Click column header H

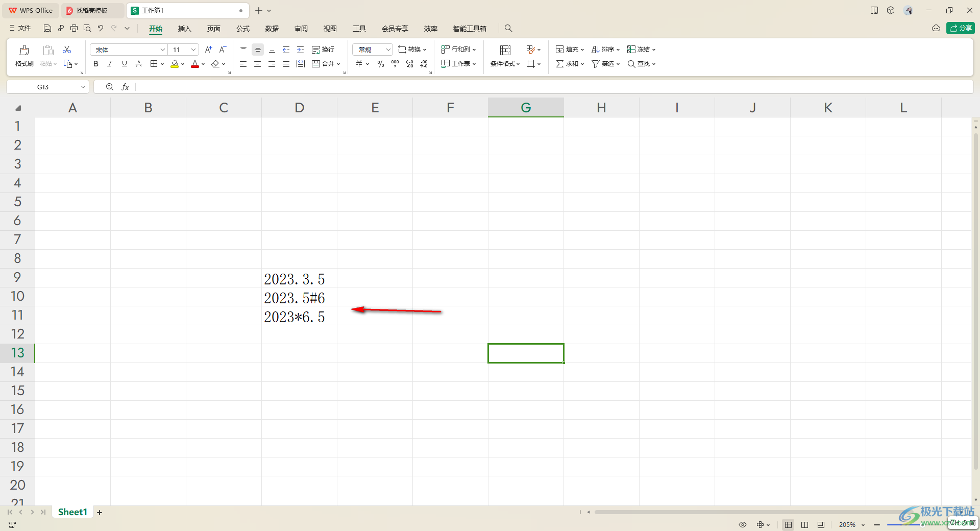coord(601,108)
